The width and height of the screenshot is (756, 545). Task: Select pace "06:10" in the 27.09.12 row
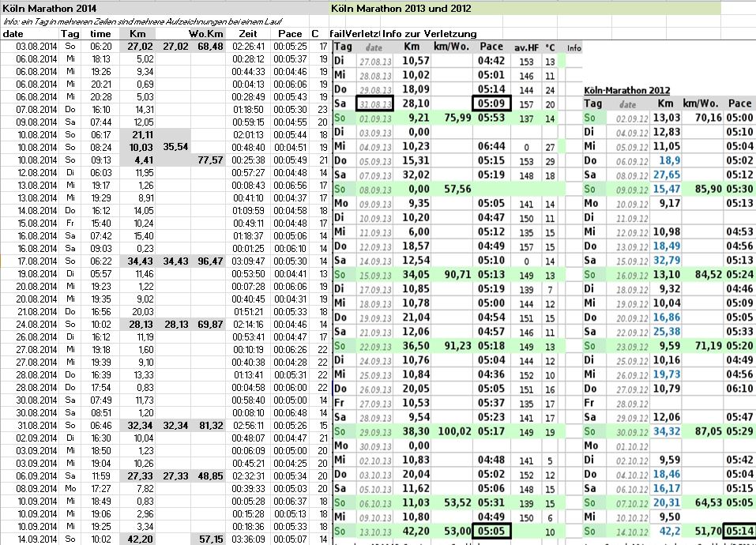739,389
